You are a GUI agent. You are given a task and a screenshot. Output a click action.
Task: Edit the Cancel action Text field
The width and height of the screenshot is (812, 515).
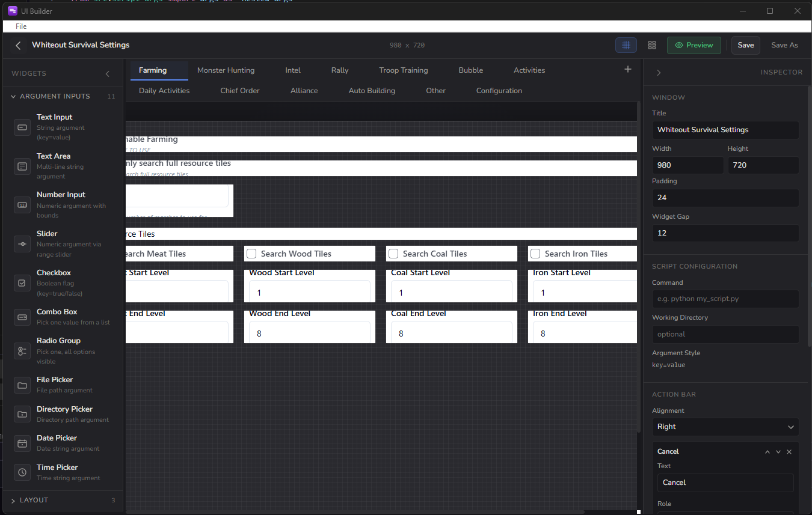point(725,483)
